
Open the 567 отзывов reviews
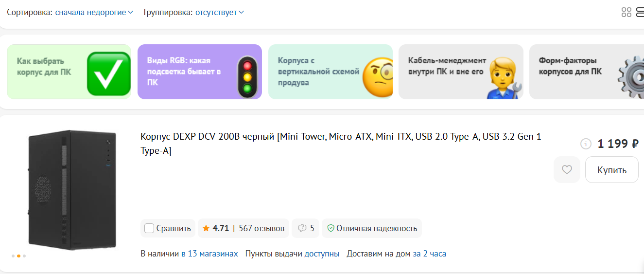[261, 228]
